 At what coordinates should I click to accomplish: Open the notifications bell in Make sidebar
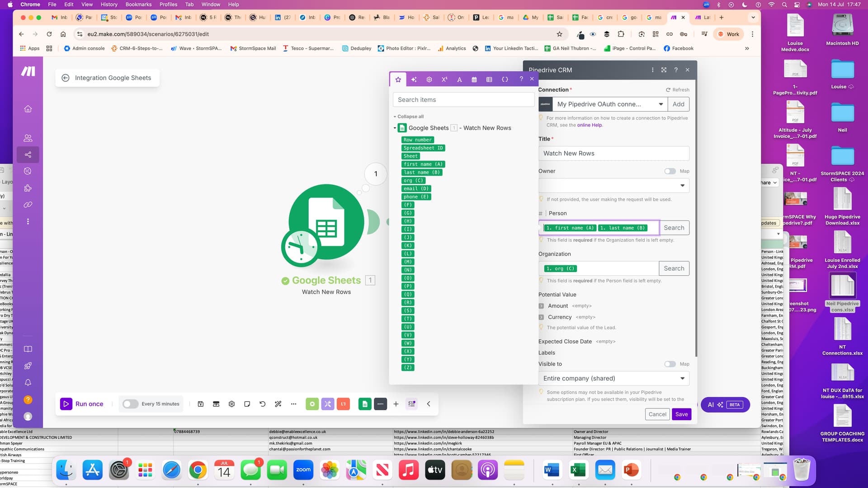[x=28, y=383]
